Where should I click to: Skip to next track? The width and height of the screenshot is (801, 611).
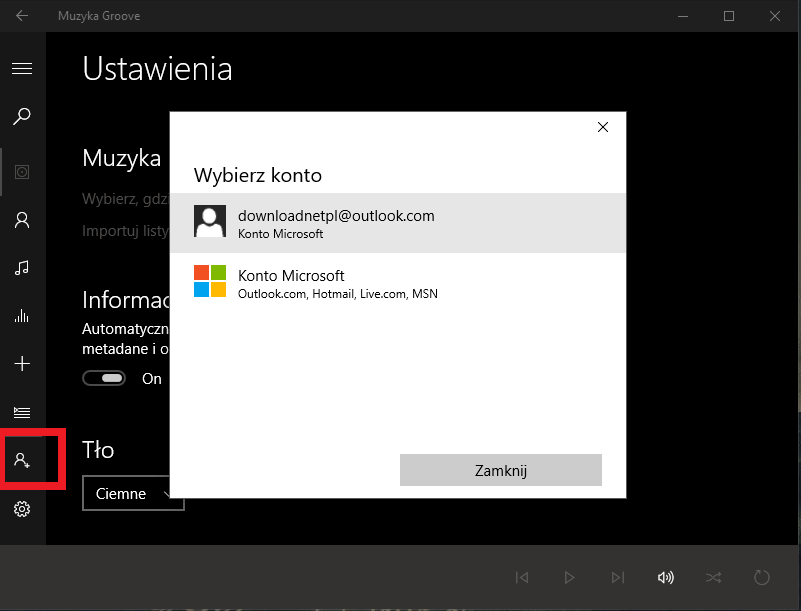(x=618, y=577)
